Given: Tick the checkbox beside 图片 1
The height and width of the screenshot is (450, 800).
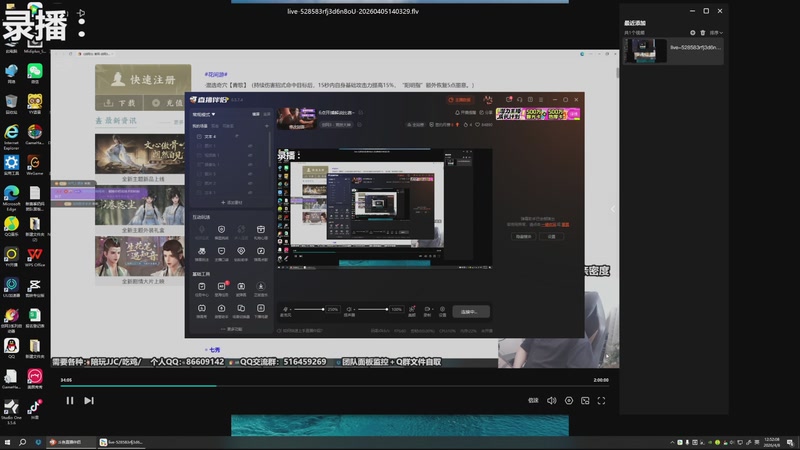Looking at the screenshot, I should pos(199,146).
